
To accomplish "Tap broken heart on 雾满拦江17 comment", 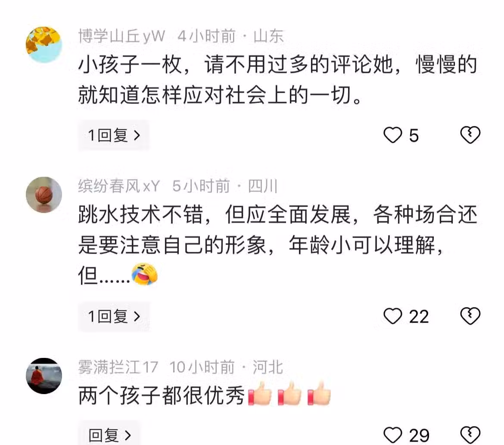I will click(x=470, y=435).
